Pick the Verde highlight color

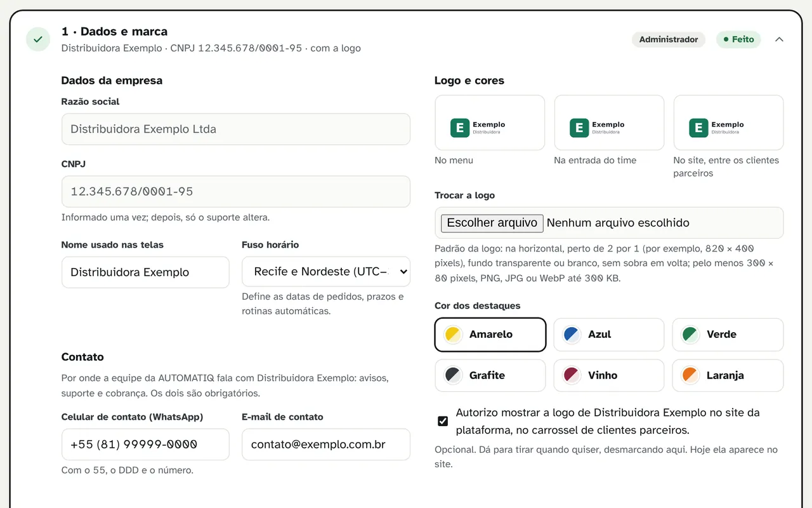tap(728, 335)
